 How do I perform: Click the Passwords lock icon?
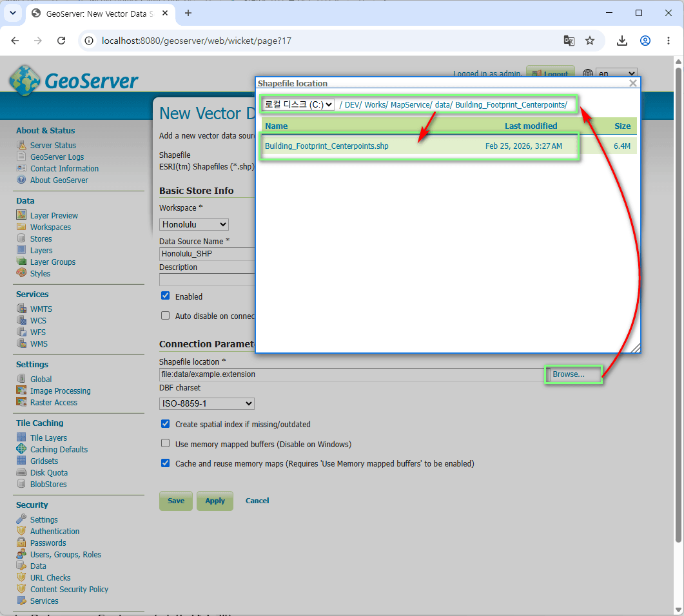click(x=21, y=543)
